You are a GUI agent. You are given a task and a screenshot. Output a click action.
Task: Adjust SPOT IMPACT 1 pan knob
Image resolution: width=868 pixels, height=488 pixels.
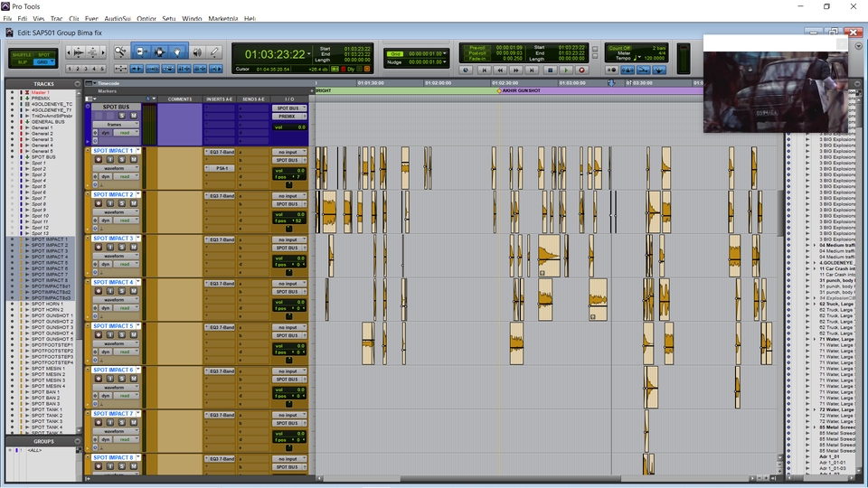[288, 184]
